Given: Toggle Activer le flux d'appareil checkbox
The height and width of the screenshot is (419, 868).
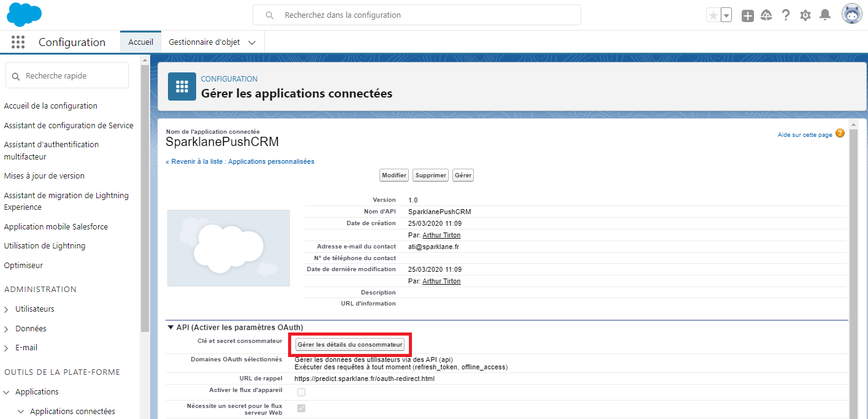Looking at the screenshot, I should (301, 393).
